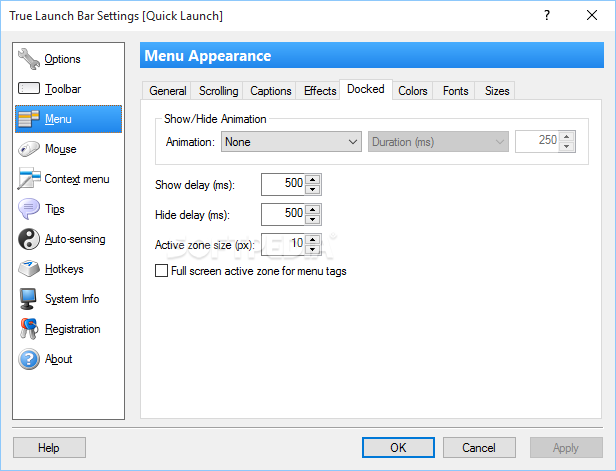Screen dimensions: 616x471
Task: Click the About question mark icon
Action: tap(29, 359)
